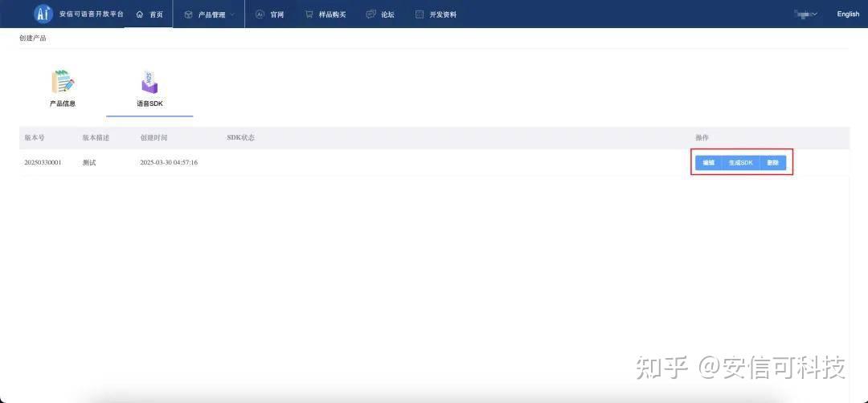Open 开发资料 in the top bar
The image size is (868, 403).
point(443,15)
